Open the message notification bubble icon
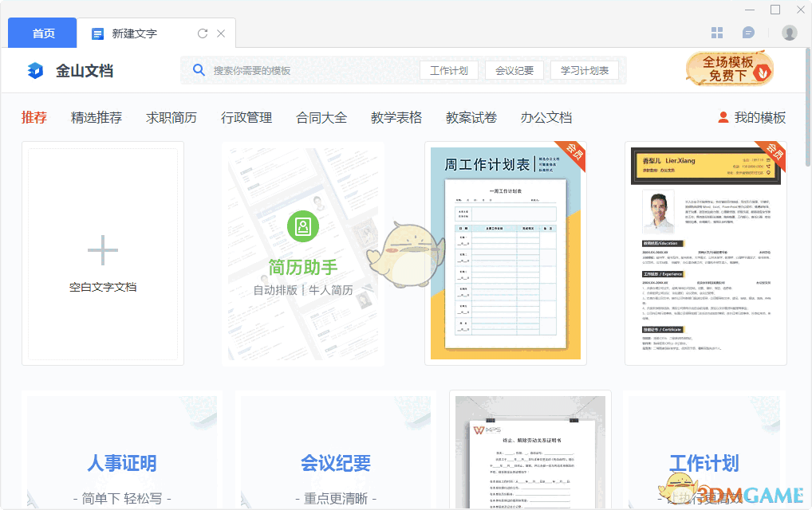 (747, 32)
